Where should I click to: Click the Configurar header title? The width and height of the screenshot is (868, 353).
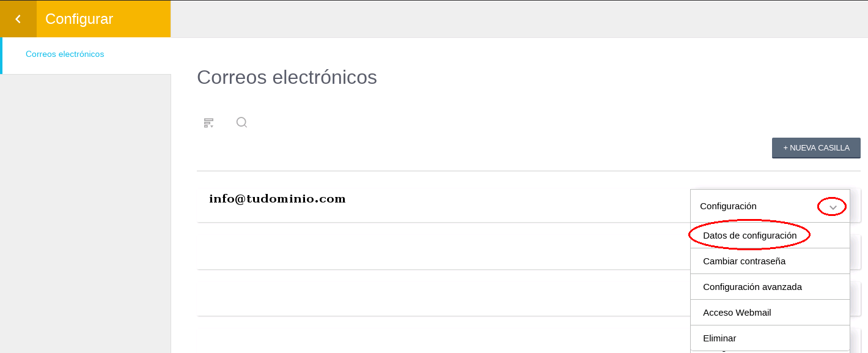coord(79,19)
